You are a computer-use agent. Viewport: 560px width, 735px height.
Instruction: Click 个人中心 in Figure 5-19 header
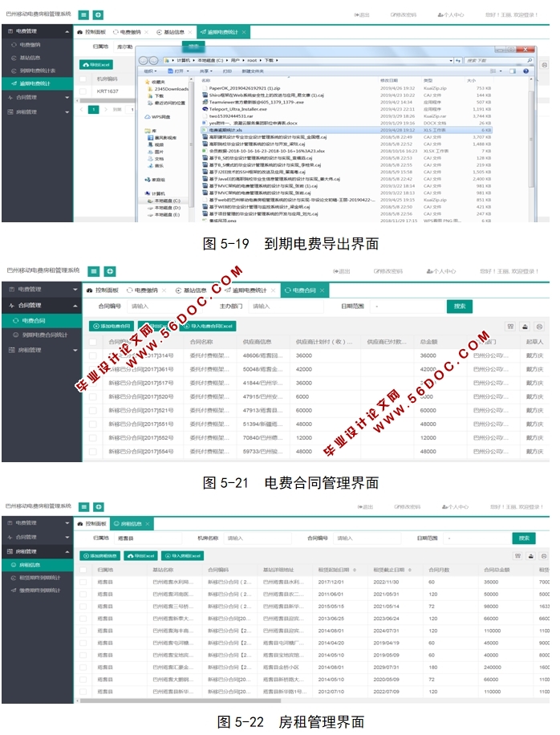pos(451,15)
